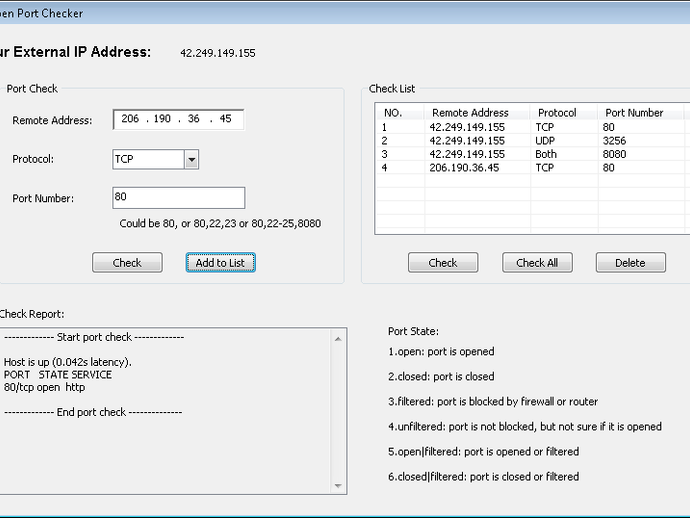Click '3.filtered' port state description
Screen dimensions: 690x518
(493, 402)
